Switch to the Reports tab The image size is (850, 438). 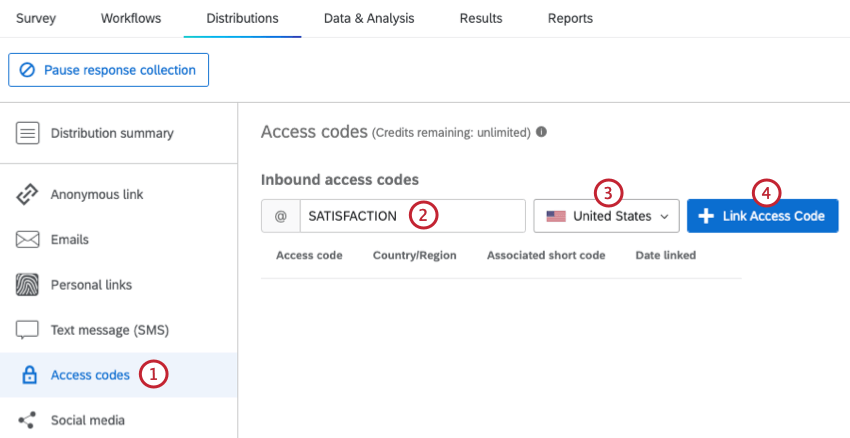pos(570,18)
